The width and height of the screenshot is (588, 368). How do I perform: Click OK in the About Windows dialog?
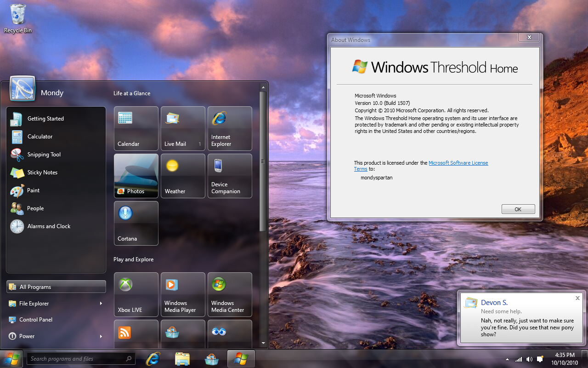click(x=518, y=209)
